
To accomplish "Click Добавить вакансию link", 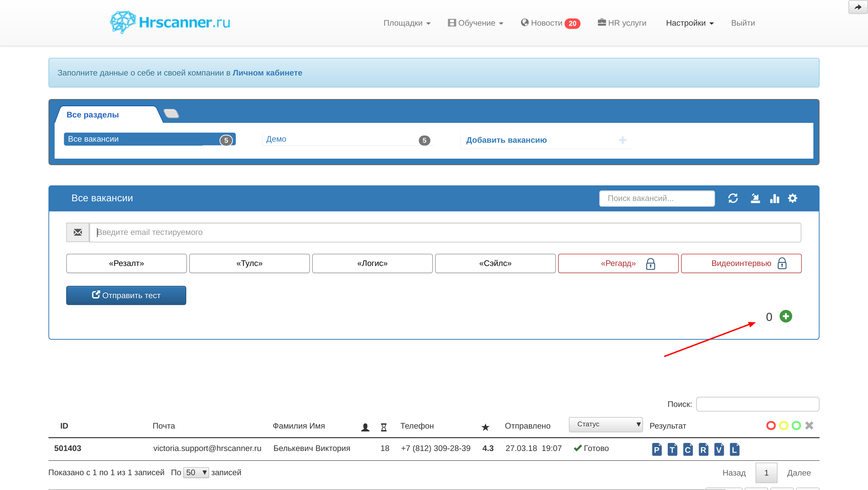I will [506, 140].
